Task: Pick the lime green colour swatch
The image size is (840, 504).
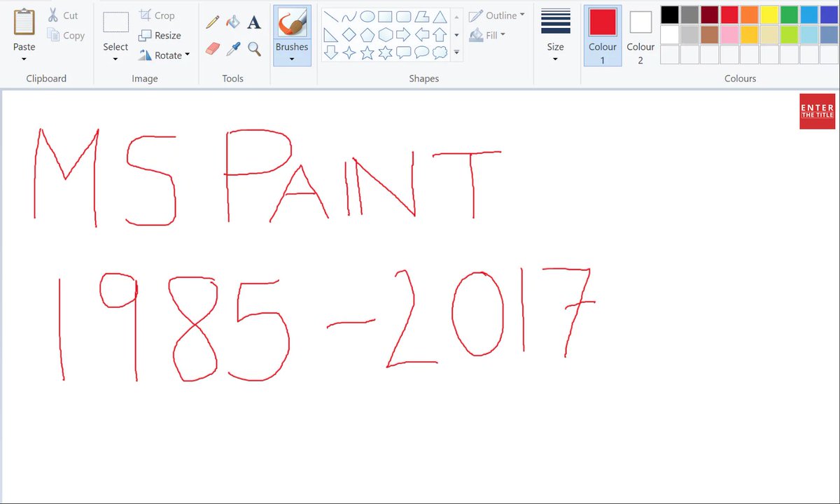Action: pyautogui.click(x=790, y=34)
